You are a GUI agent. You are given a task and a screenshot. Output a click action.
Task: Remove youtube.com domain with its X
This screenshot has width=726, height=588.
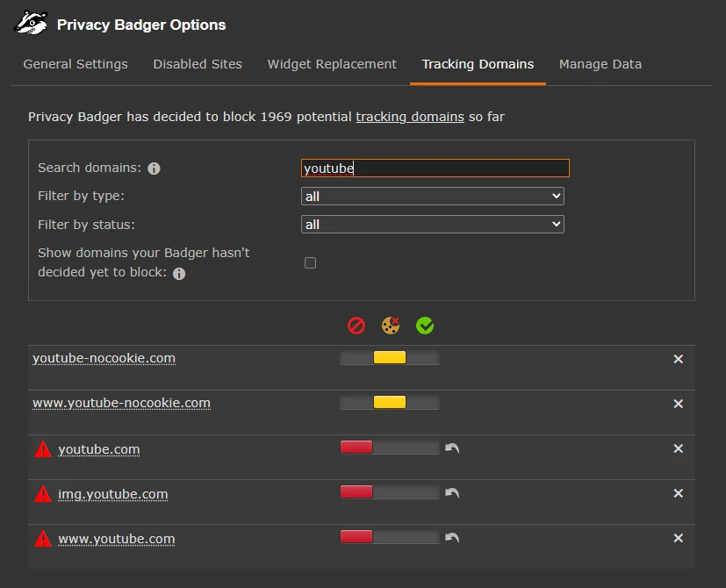click(679, 448)
